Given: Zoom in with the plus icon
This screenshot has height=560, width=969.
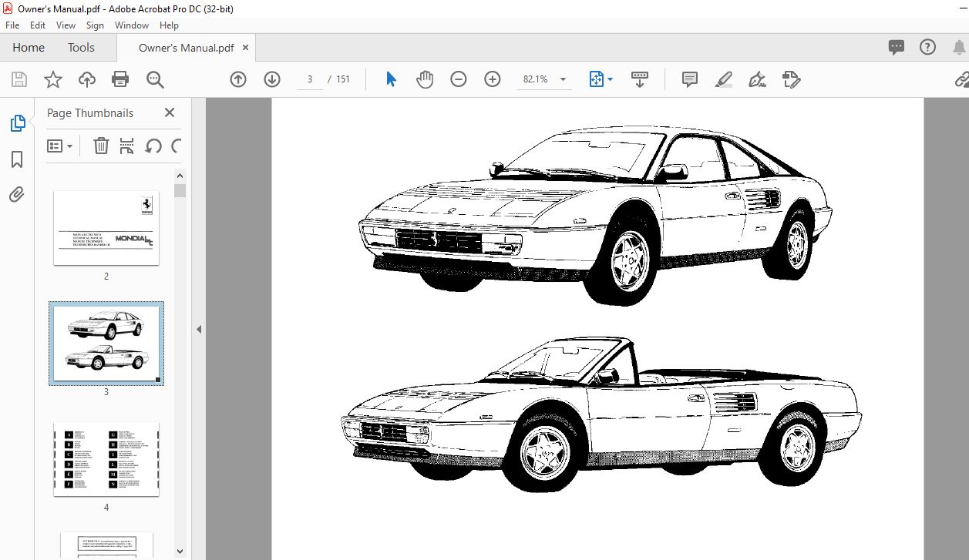Looking at the screenshot, I should pyautogui.click(x=493, y=79).
